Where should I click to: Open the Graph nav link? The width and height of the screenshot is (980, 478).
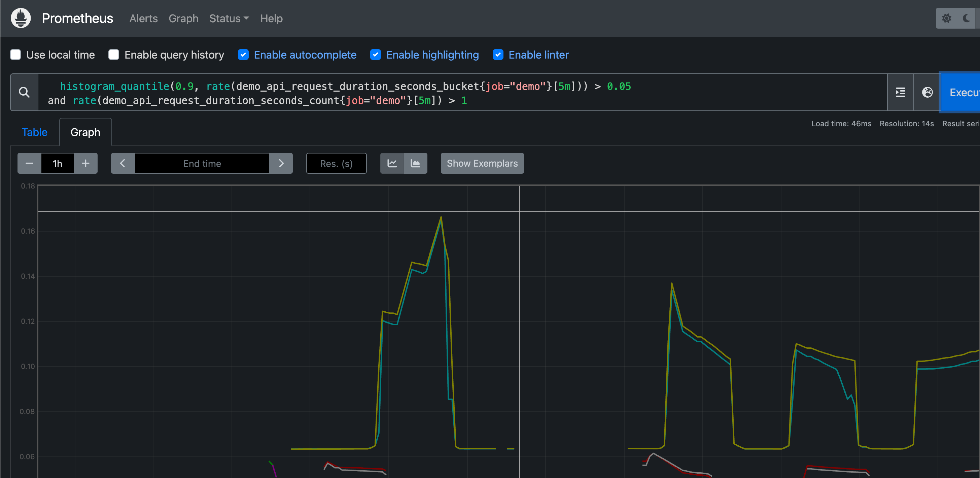click(183, 18)
